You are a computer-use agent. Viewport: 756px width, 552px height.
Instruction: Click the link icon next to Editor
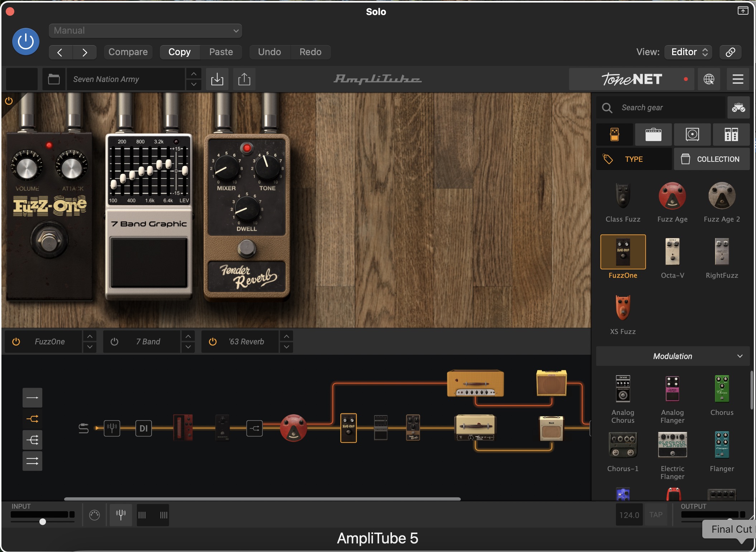[730, 52]
